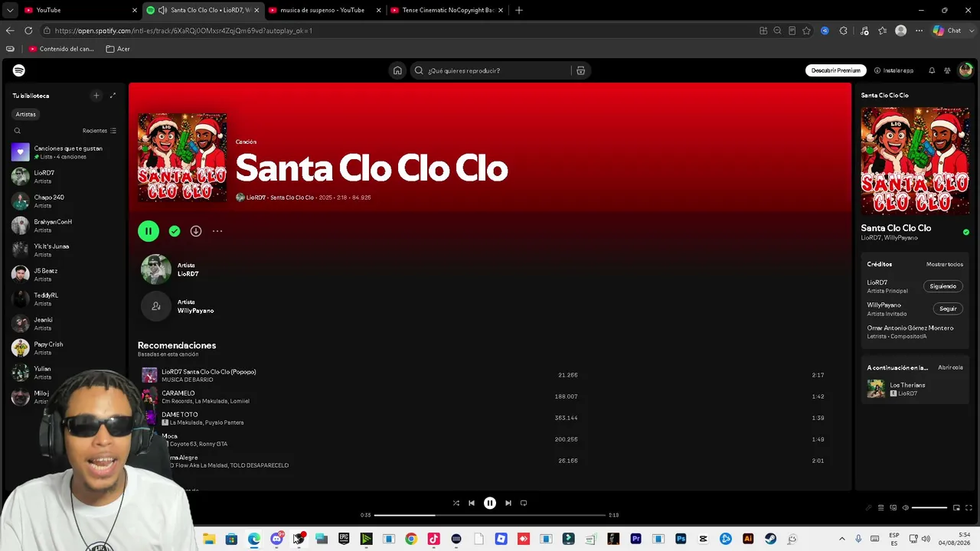980x551 pixels.
Task: Toggle shuffle in the player bar
Action: pyautogui.click(x=456, y=503)
